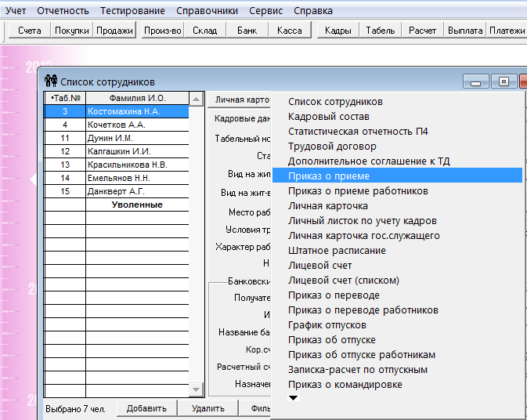Open the Тестирование menu

click(132, 11)
